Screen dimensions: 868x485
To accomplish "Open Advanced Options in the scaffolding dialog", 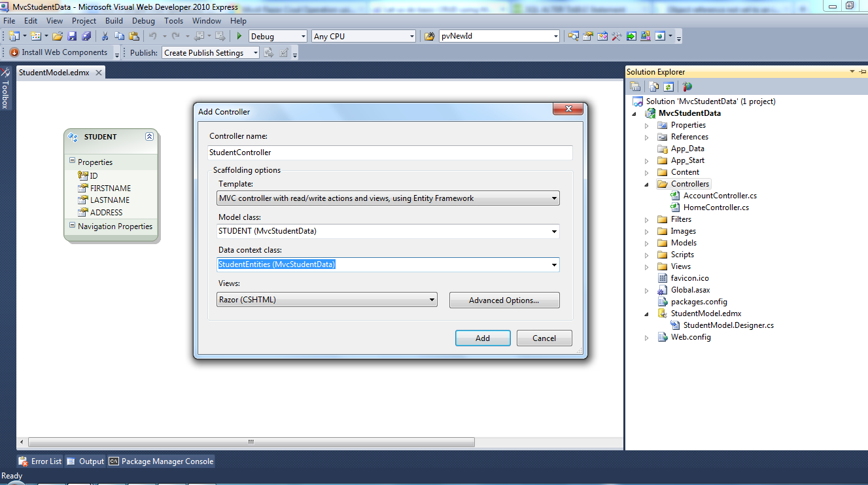I will click(x=504, y=300).
